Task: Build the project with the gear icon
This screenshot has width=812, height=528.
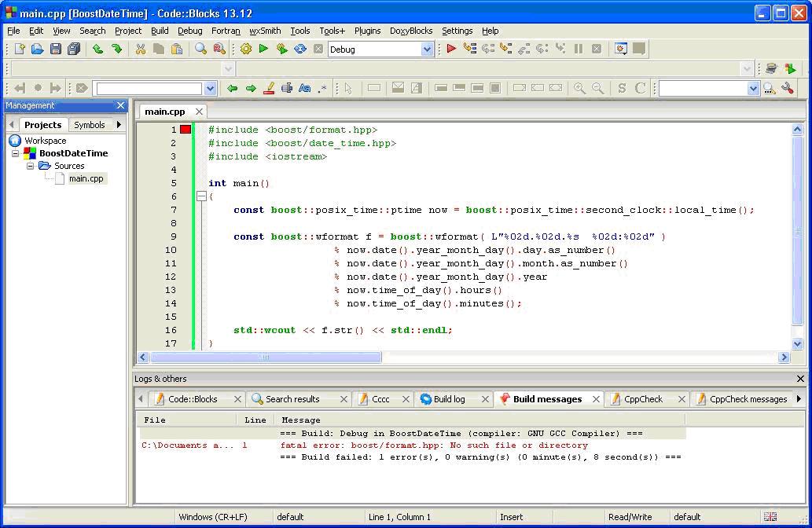Action: pyautogui.click(x=245, y=49)
